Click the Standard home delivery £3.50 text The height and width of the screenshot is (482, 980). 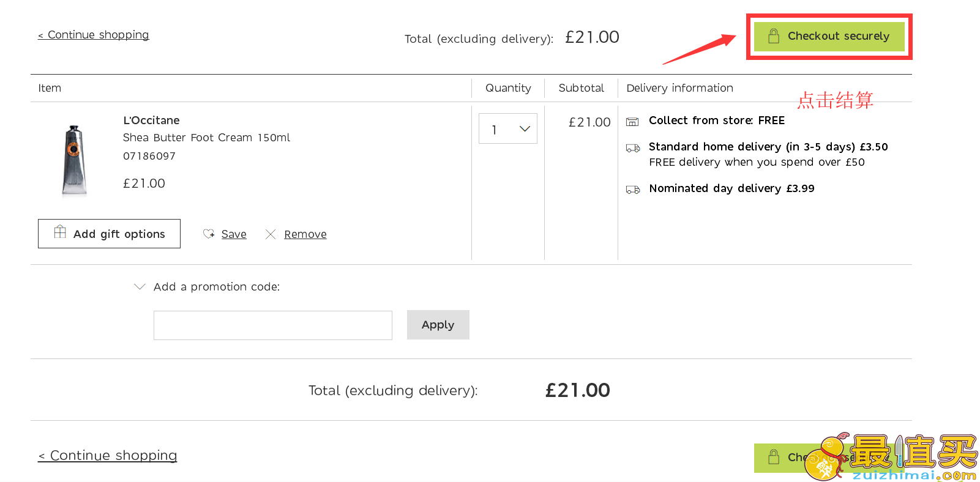click(768, 147)
